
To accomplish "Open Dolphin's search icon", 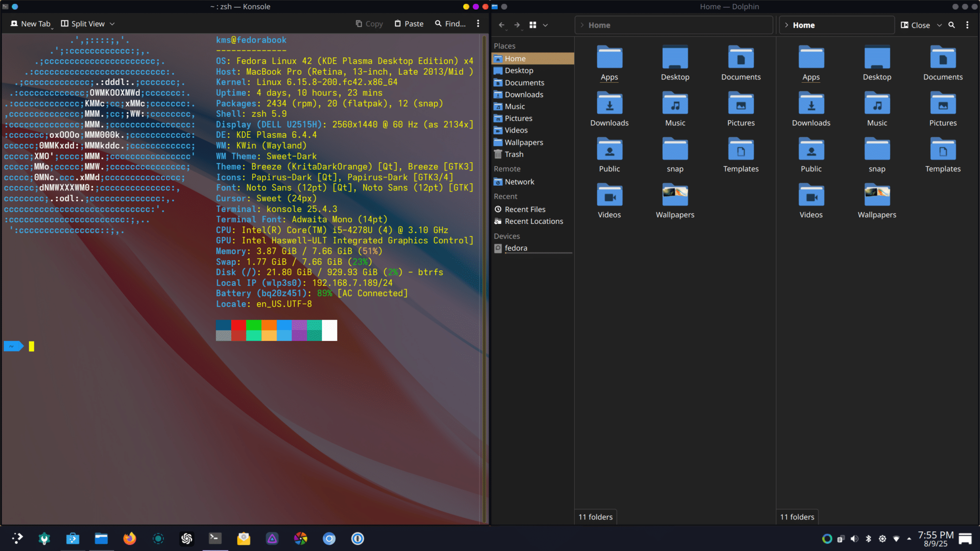I will click(952, 25).
